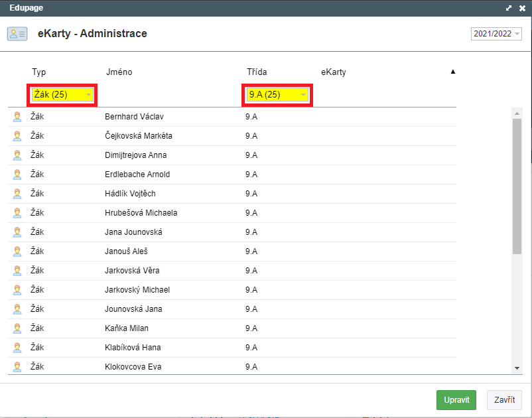Click student icon beside Kaňka Milan
Viewport: 532px width, 418px height.
coord(17,328)
